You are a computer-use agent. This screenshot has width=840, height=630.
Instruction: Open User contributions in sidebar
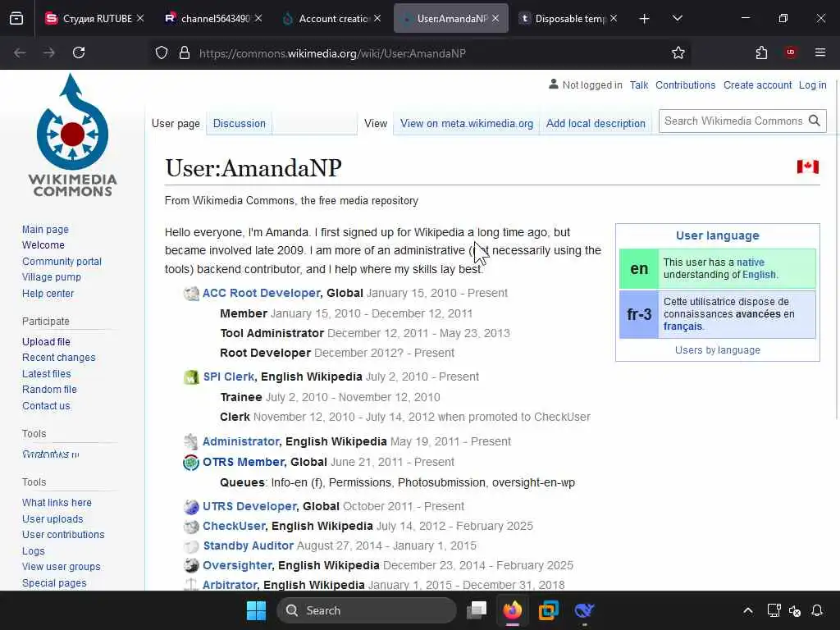63,535
